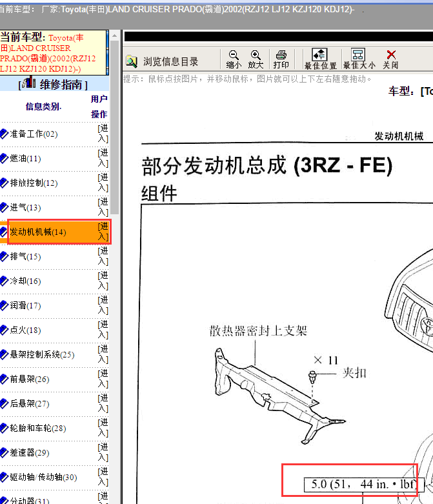Click the icon beside 前悬架(26)

pos(4,379)
